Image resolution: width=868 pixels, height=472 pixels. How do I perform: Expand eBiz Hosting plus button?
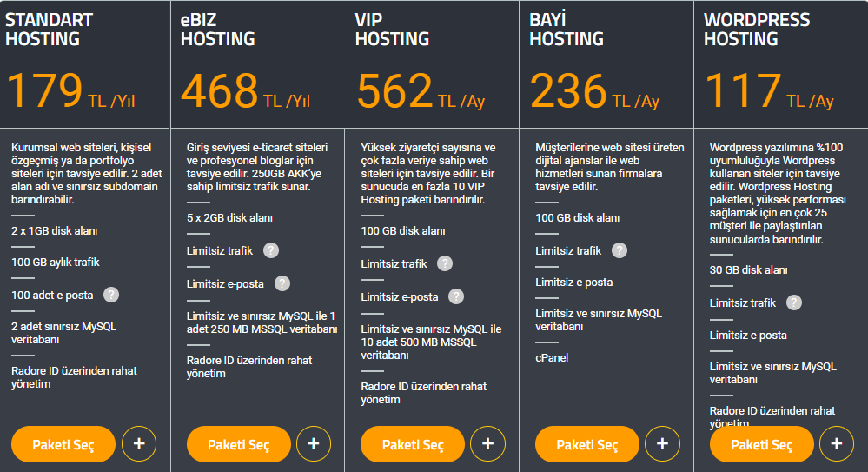pos(314,443)
